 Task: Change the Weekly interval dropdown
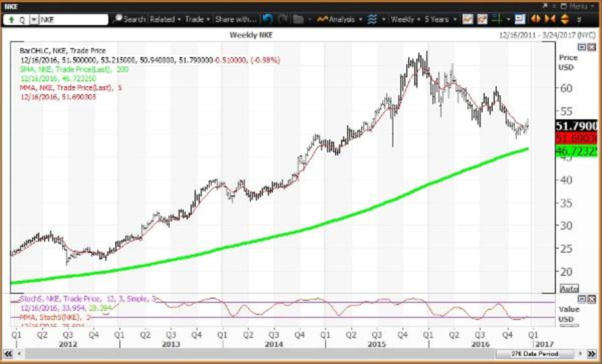point(405,19)
